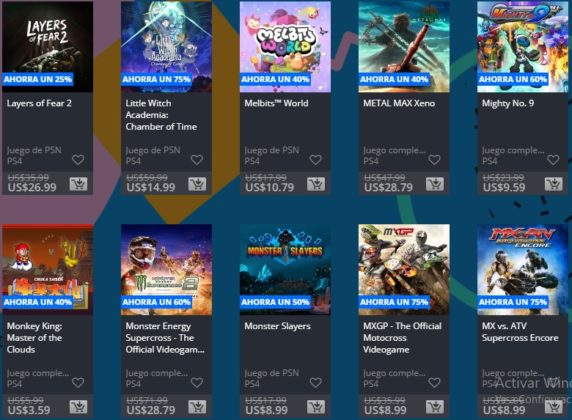Viewport: 572px width, 420px height.
Task: Click the Melbits World cart icon
Action: pos(316,184)
